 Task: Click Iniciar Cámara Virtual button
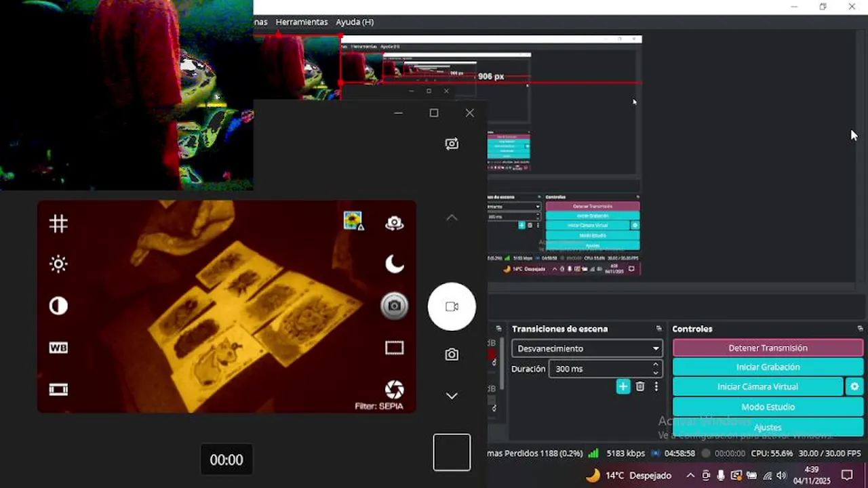757,386
